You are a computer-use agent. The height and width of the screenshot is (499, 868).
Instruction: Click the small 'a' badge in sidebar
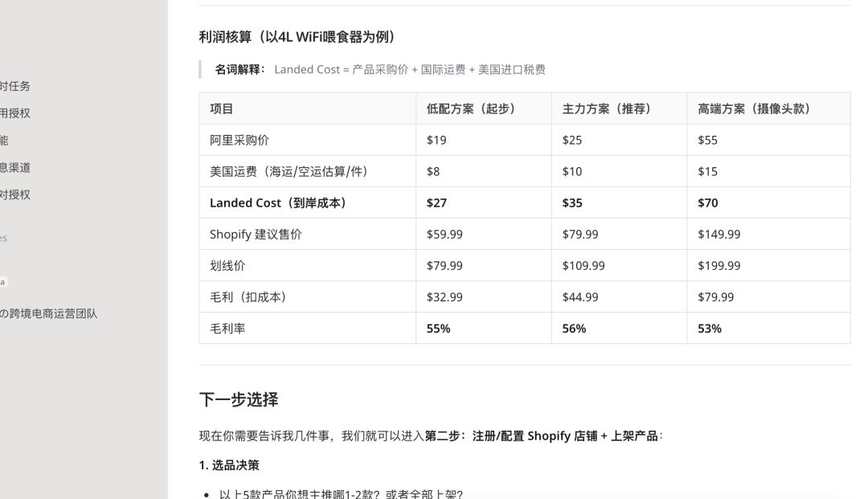3,282
